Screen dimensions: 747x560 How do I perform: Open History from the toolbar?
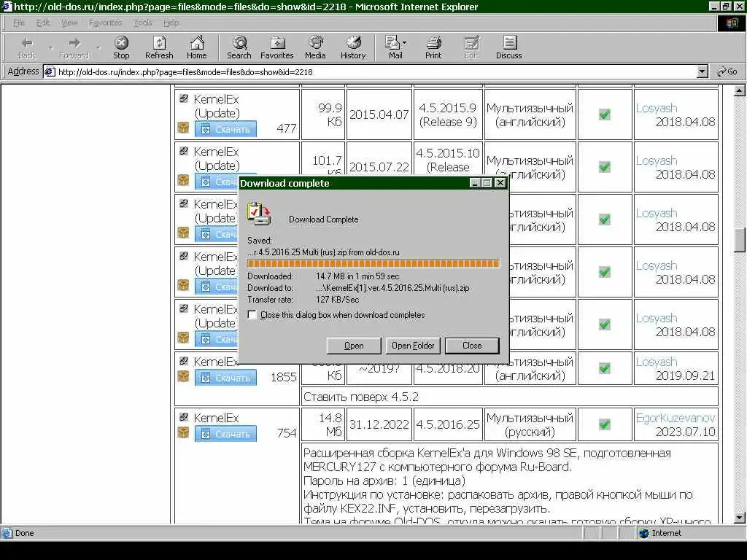tap(353, 47)
